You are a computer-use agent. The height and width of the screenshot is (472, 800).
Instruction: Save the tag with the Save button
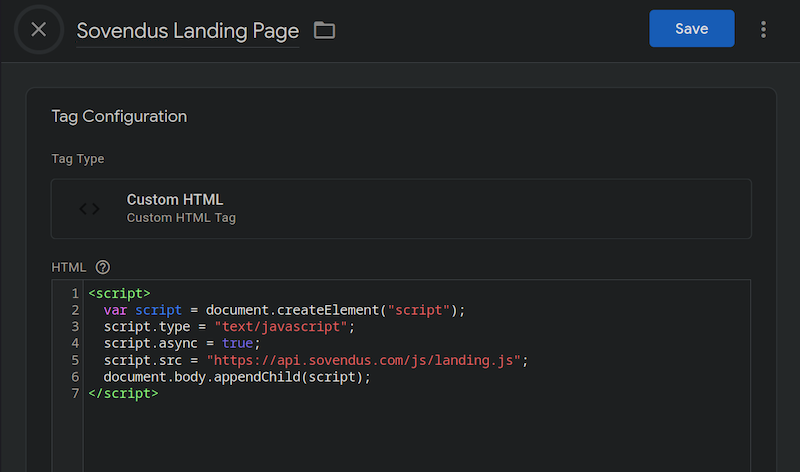[x=691, y=29]
